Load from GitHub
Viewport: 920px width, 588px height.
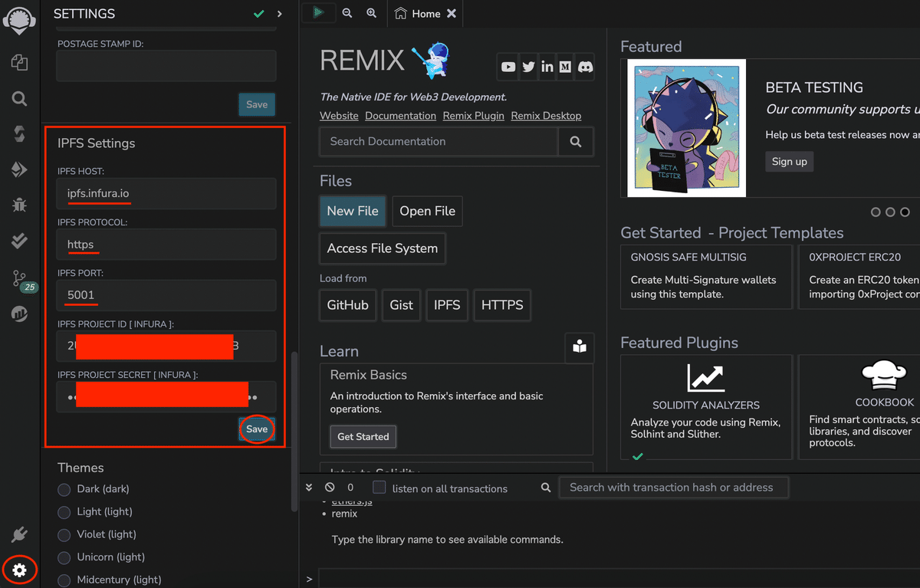347,305
